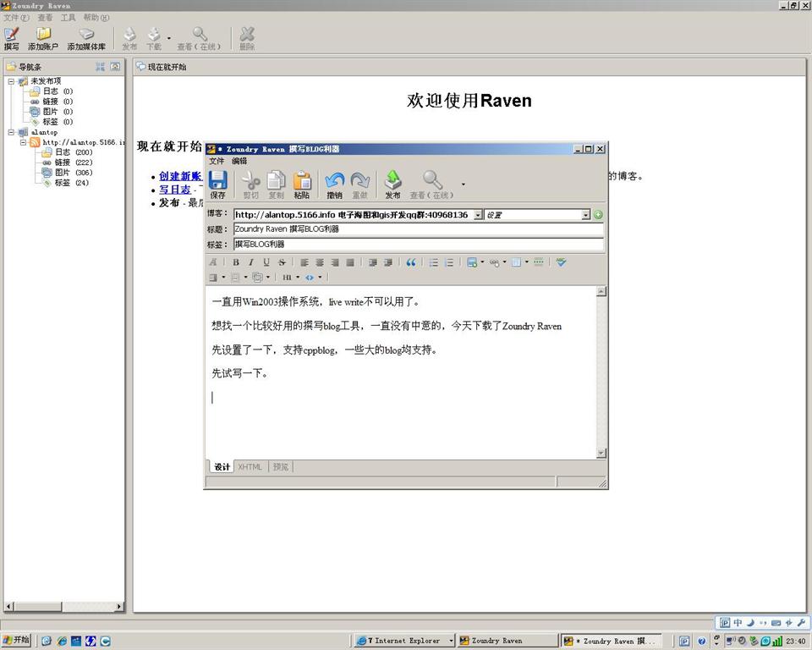Image resolution: width=812 pixels, height=650 pixels.
Task: Collapse the alantop account node
Action: point(11,132)
